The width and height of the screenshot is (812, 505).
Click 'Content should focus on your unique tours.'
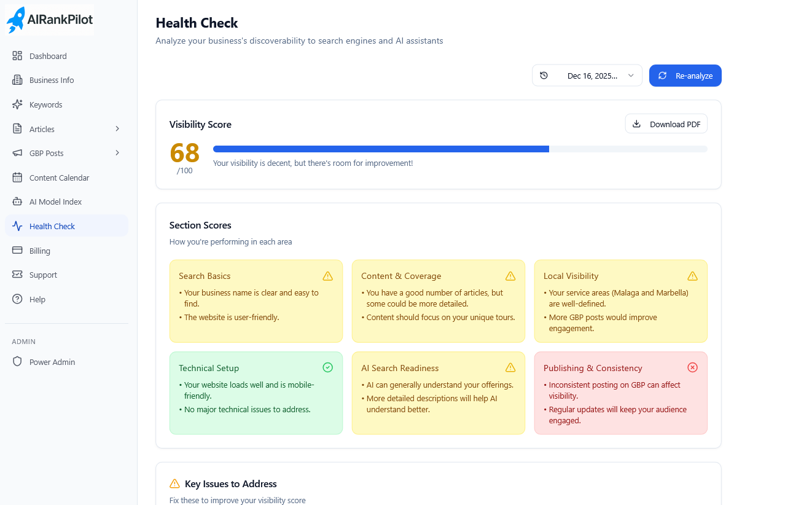pos(440,317)
